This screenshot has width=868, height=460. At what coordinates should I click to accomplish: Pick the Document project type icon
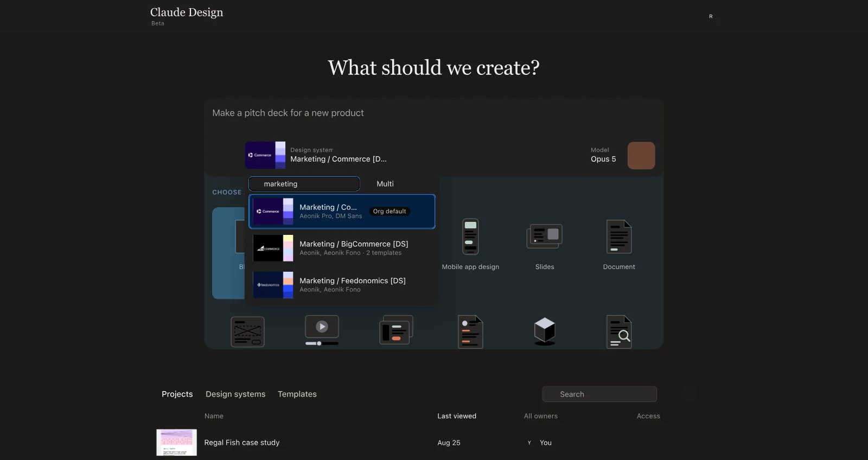click(x=619, y=237)
